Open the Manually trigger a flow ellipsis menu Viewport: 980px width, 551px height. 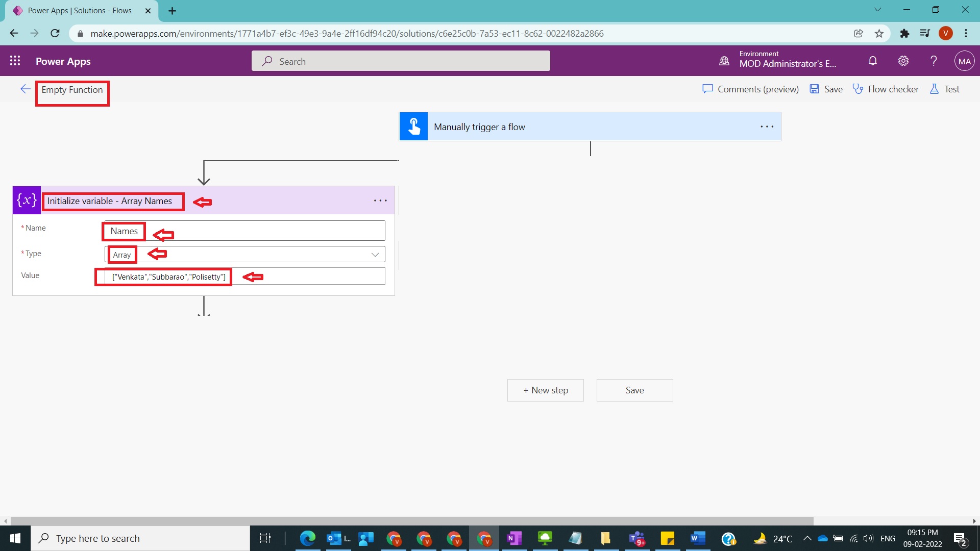(767, 127)
